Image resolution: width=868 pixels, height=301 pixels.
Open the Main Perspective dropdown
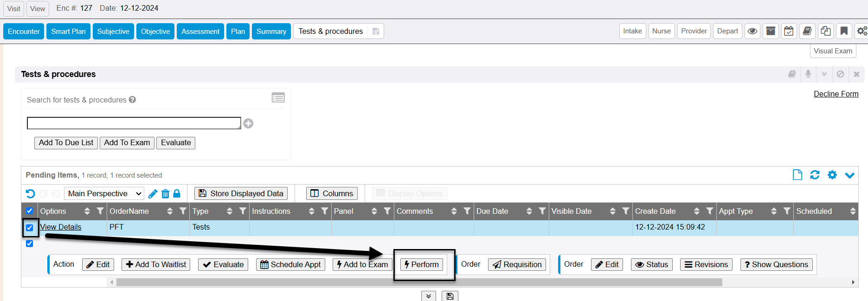104,194
